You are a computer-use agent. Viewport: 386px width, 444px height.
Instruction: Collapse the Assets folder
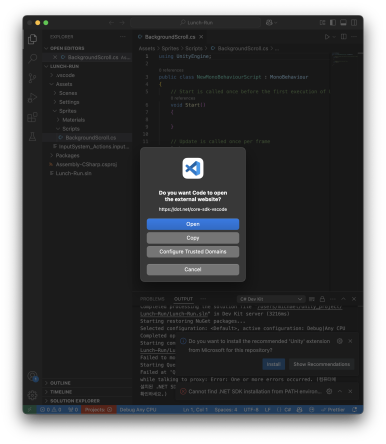coord(64,84)
